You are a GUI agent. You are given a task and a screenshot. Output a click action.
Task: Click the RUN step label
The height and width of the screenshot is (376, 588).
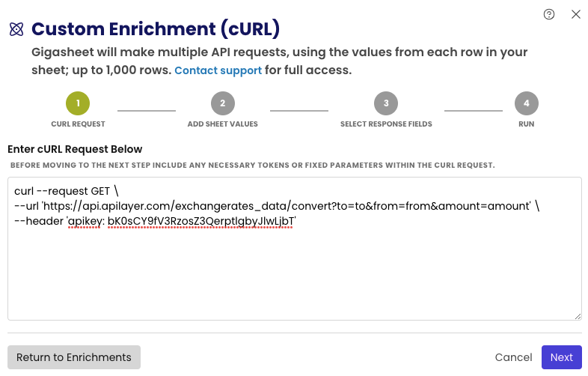527,124
